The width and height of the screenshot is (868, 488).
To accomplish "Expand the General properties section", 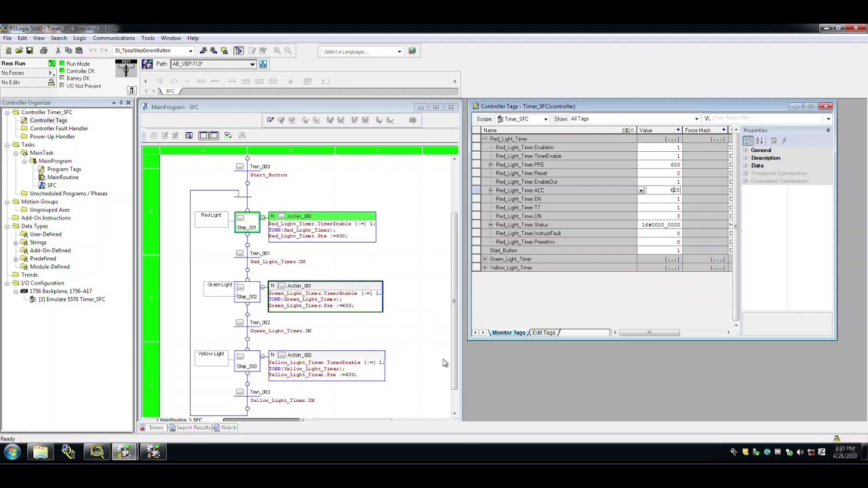I will pos(746,150).
